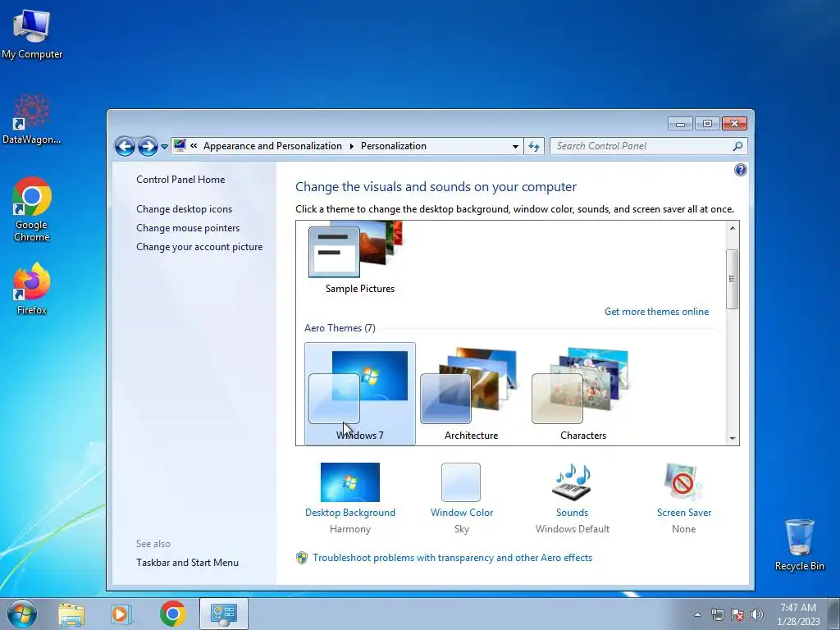
Task: Open Change desktop icons
Action: click(185, 209)
